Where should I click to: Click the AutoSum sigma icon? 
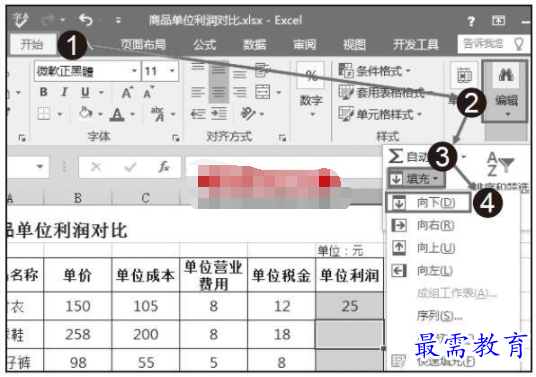(395, 156)
